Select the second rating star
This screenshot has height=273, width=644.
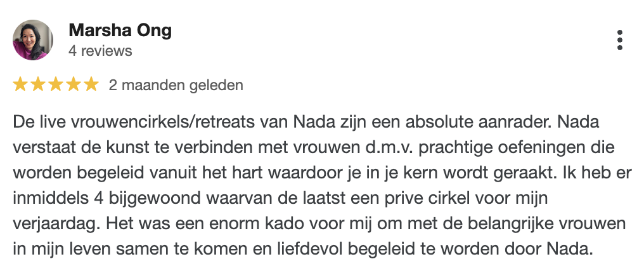[x=38, y=84]
